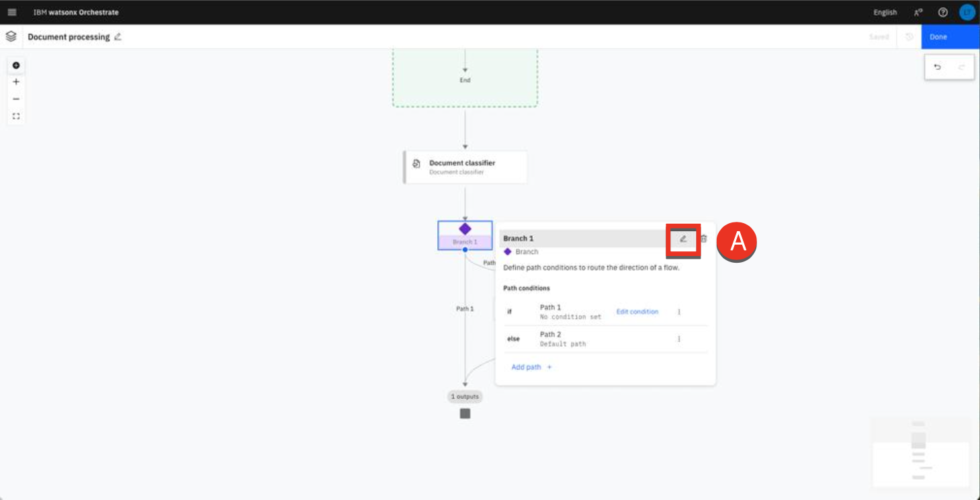Click the undo arrow button
Image resolution: width=980 pixels, height=500 pixels.
[938, 67]
